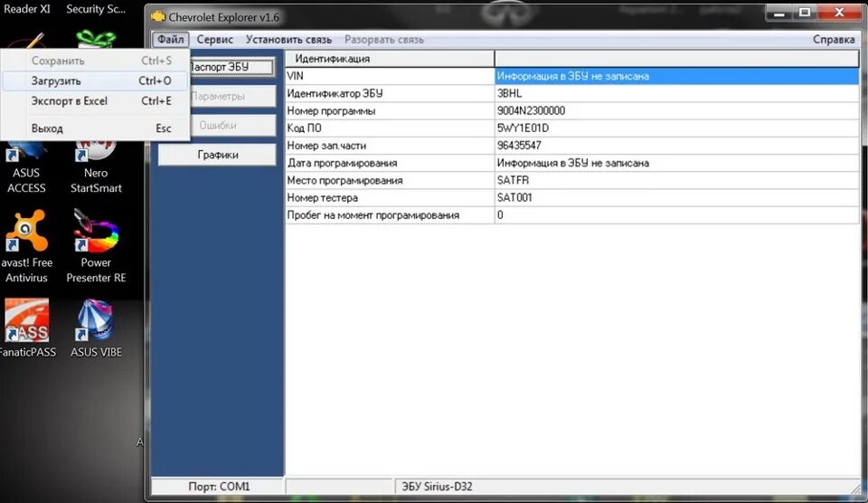Select the Номер программы row
Image resolution: width=868 pixels, height=503 pixels.
(x=390, y=110)
